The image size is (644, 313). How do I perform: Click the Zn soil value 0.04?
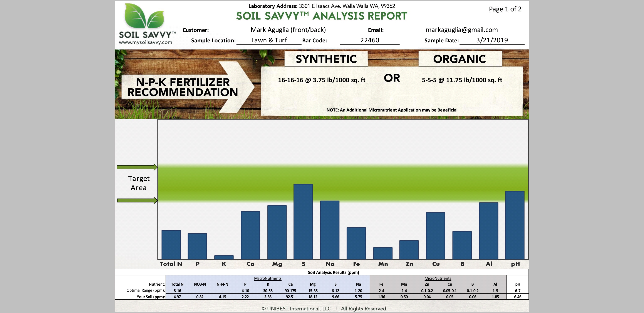click(427, 297)
